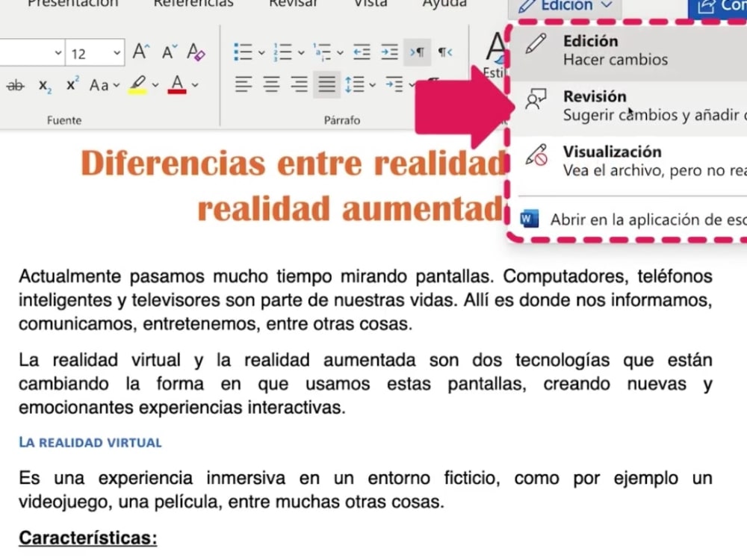This screenshot has height=560, width=747.
Task: Decrease paragraph indent
Action: (x=362, y=52)
